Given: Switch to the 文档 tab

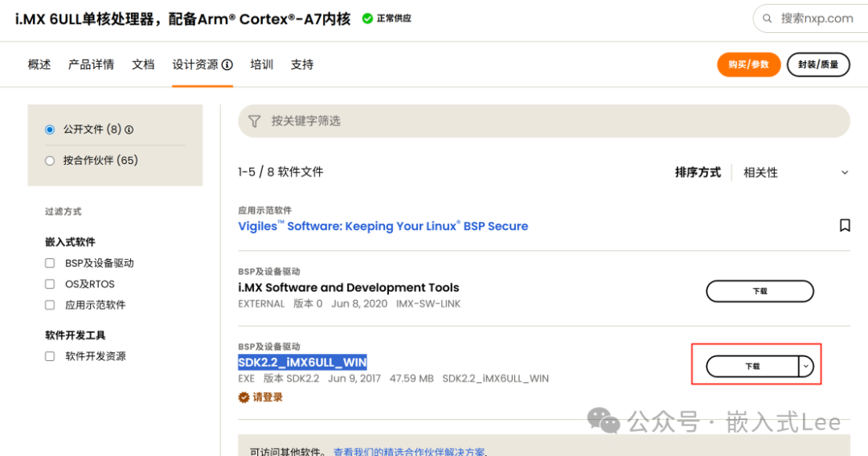Looking at the screenshot, I should [143, 65].
